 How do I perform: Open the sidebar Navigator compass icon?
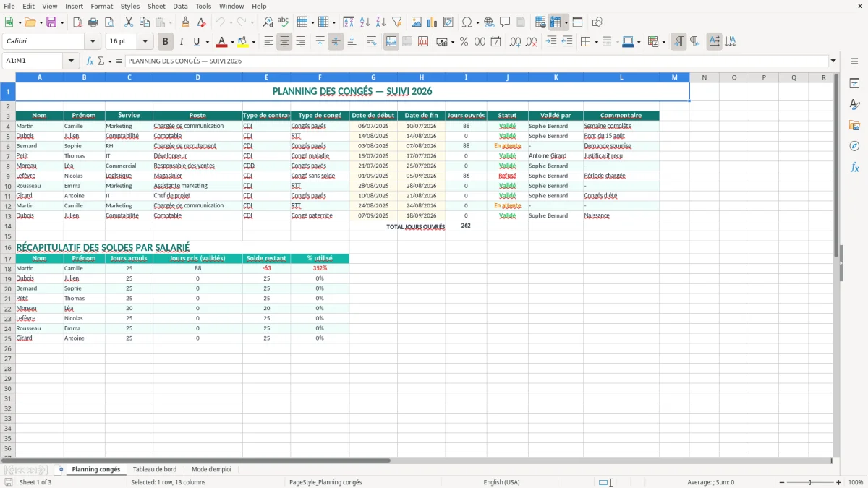tap(854, 146)
